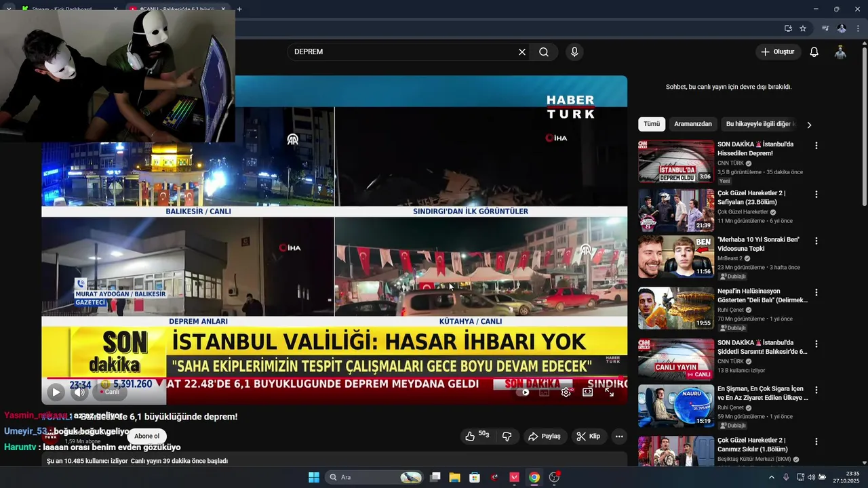Select the Tümü filter chip

pos(652,124)
